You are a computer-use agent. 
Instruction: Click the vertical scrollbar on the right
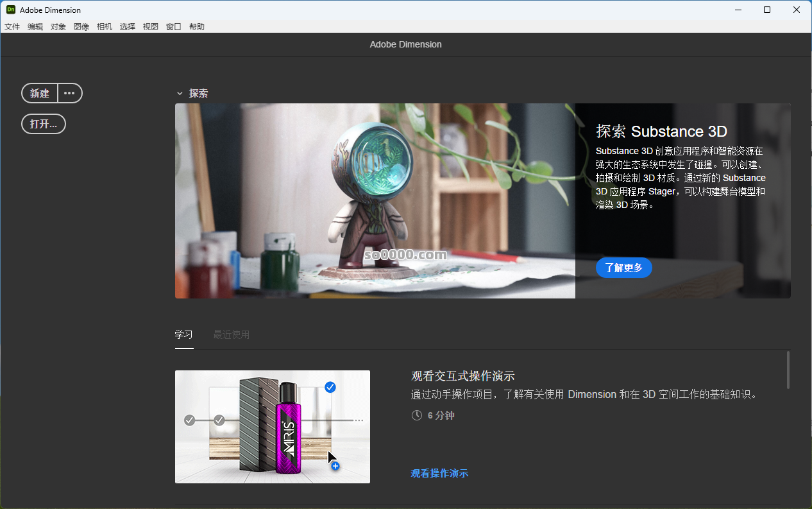pos(790,370)
